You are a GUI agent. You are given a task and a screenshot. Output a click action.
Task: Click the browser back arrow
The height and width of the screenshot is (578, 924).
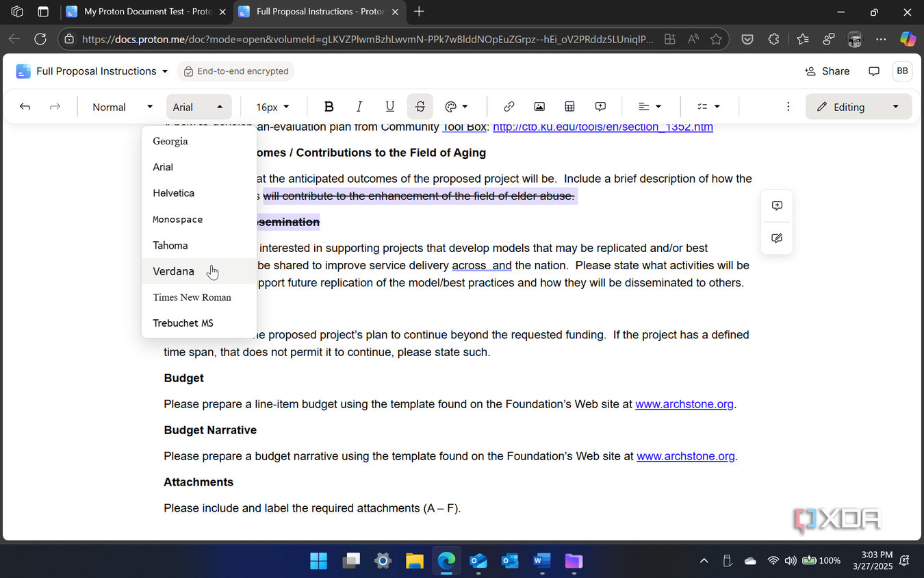pyautogui.click(x=14, y=39)
